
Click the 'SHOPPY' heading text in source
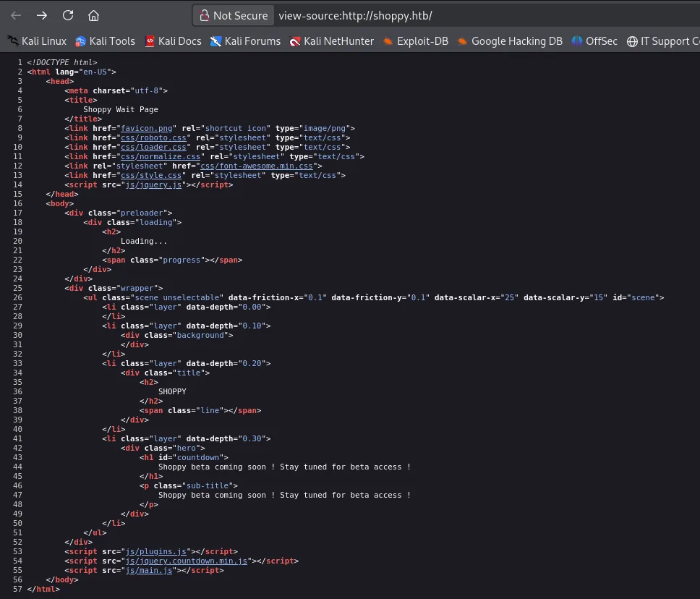click(x=172, y=391)
